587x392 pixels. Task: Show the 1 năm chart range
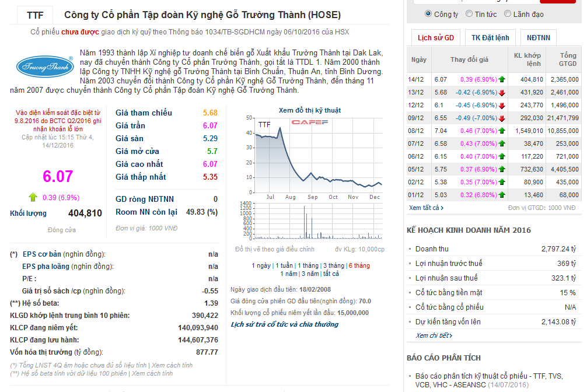289,274
